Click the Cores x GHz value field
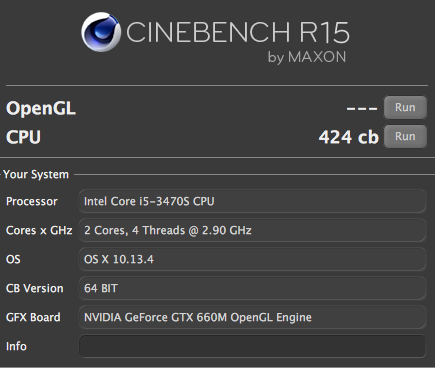435x368 pixels. pyautogui.click(x=252, y=230)
